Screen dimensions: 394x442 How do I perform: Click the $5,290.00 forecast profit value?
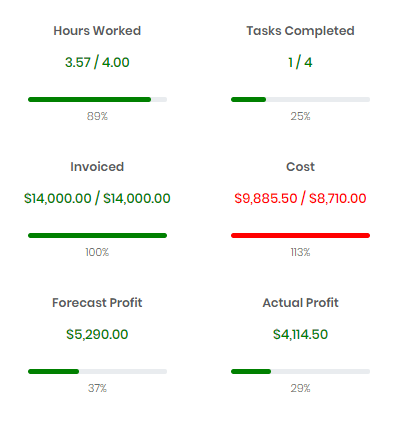coord(97,334)
